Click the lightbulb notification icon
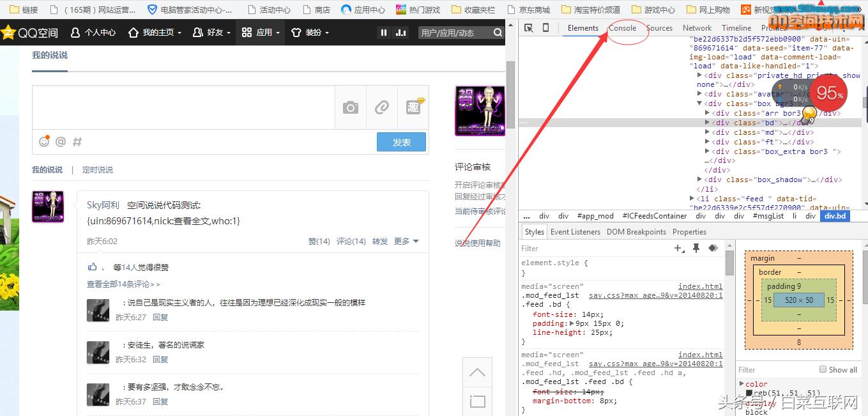This screenshot has width=868, height=416. point(809,115)
